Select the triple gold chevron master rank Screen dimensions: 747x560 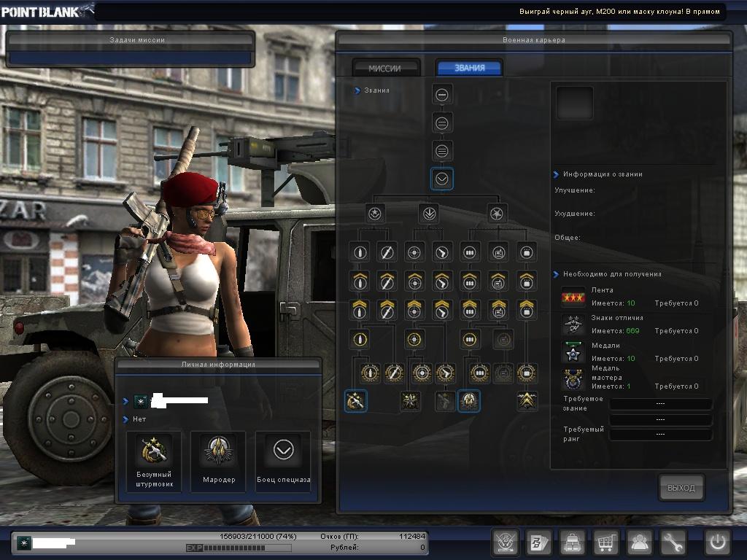tap(527, 401)
